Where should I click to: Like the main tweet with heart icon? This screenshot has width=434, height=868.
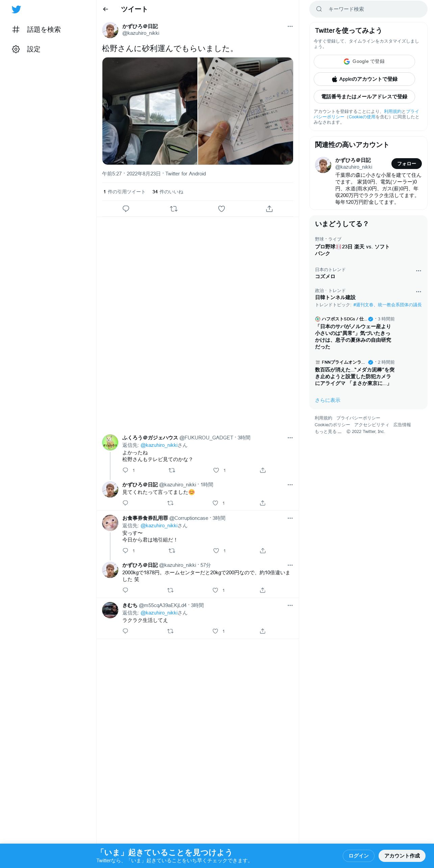pos(221,209)
